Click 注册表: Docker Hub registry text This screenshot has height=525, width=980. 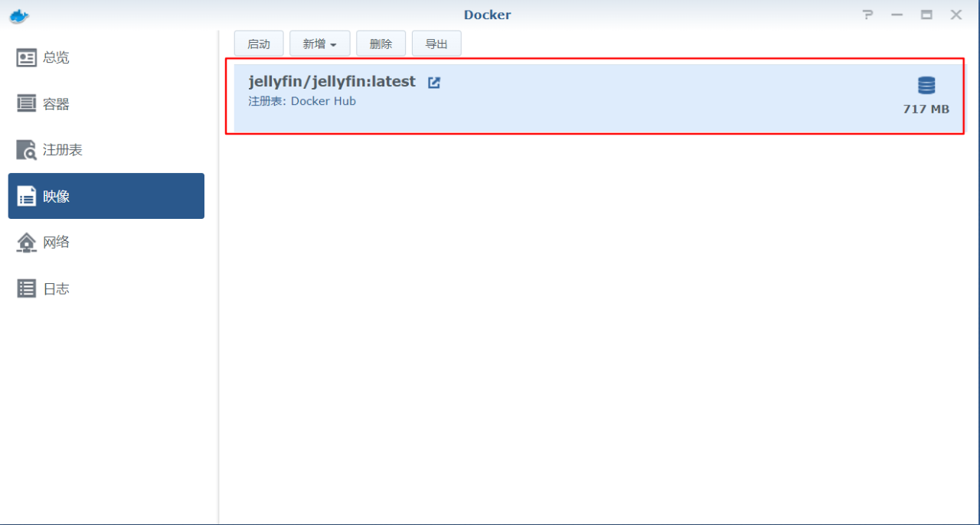pyautogui.click(x=302, y=101)
